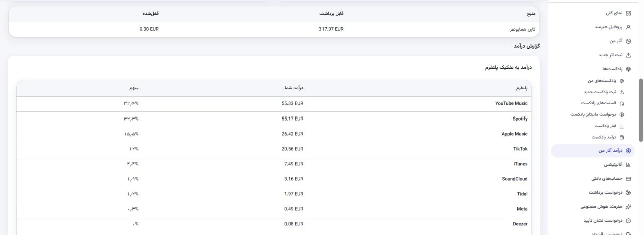Click the sparkle icon for هنرمند هوش مصنوعی
This screenshot has height=235, width=644.
click(x=628, y=206)
